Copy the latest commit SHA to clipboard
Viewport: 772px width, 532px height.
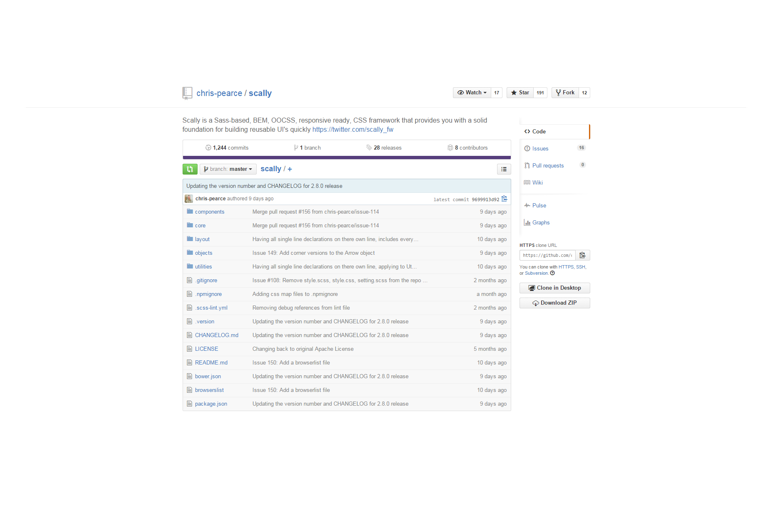pos(504,199)
